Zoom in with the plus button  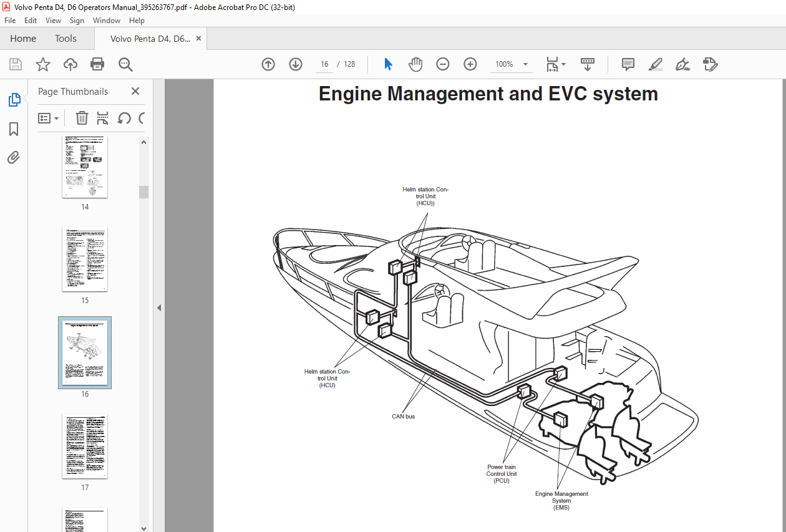coord(470,64)
